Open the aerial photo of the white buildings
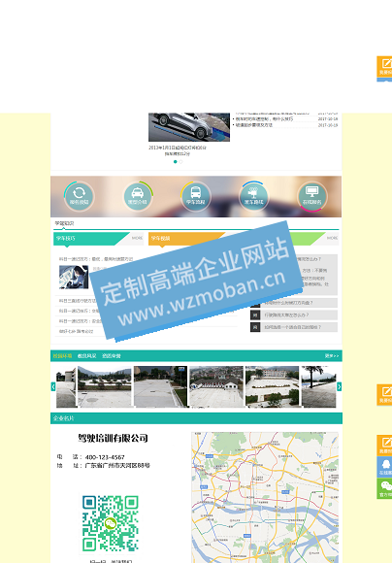Image resolution: width=392 pixels, height=563 pixels. pyautogui.click(x=216, y=386)
